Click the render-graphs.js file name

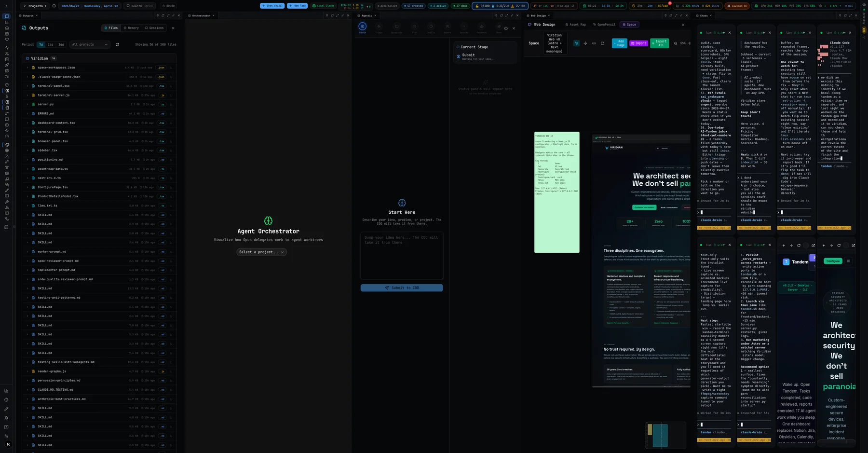pos(52,371)
